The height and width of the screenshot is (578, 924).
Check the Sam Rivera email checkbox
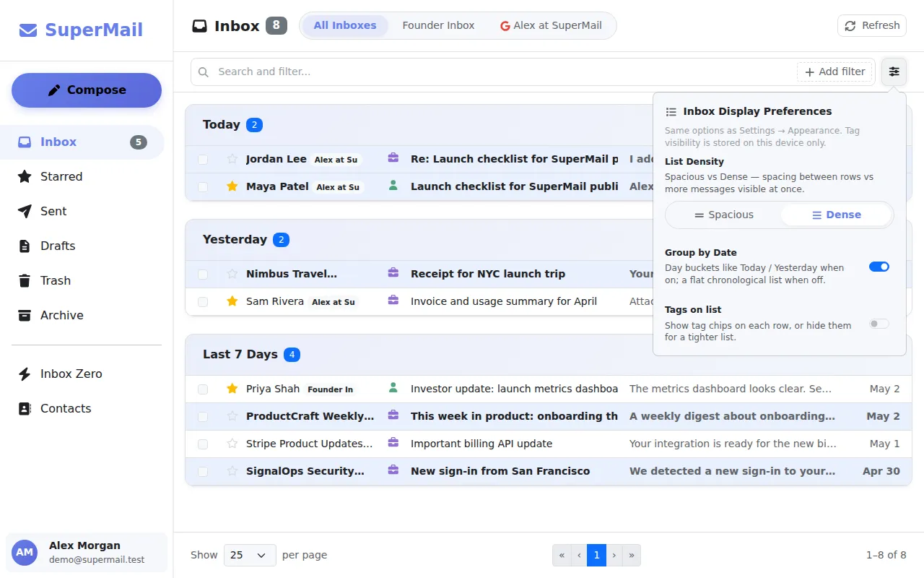pos(203,301)
